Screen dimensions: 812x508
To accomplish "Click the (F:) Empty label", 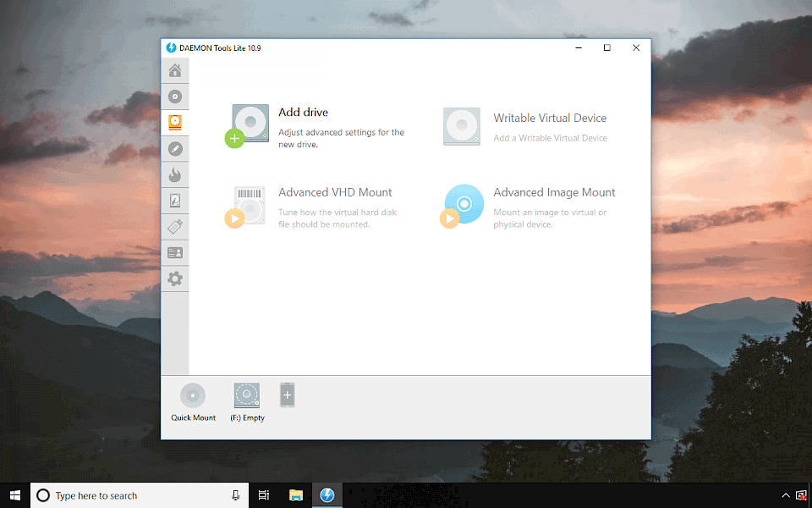I will pyautogui.click(x=248, y=417).
